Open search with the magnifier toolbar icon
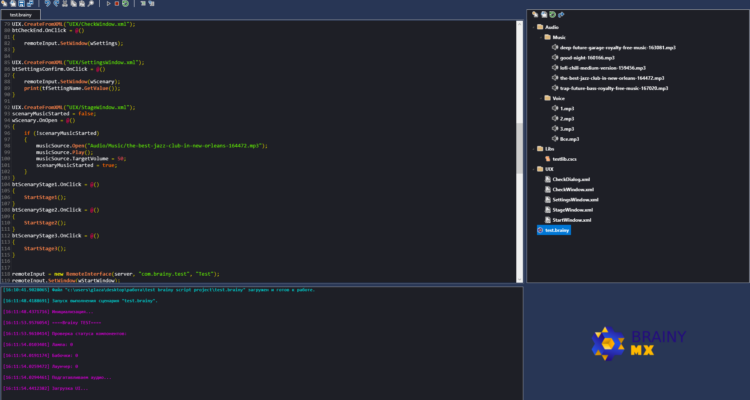Viewport: 750px width, 400px height. tap(90, 3)
